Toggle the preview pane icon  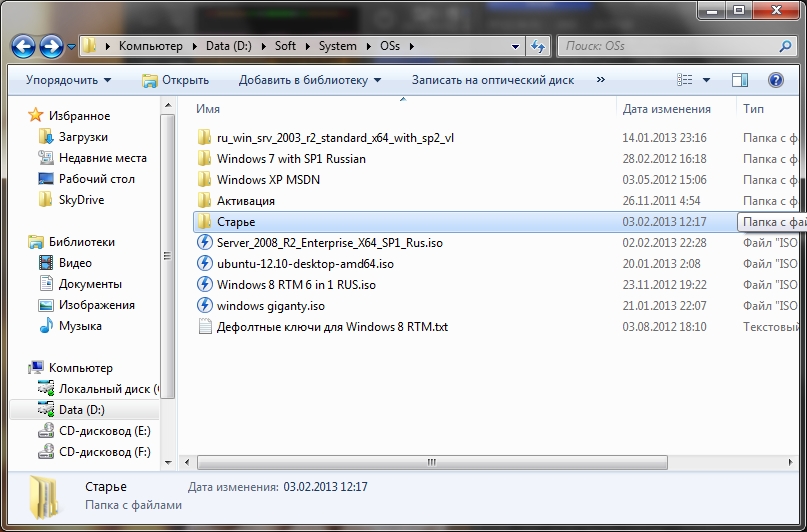(x=740, y=80)
